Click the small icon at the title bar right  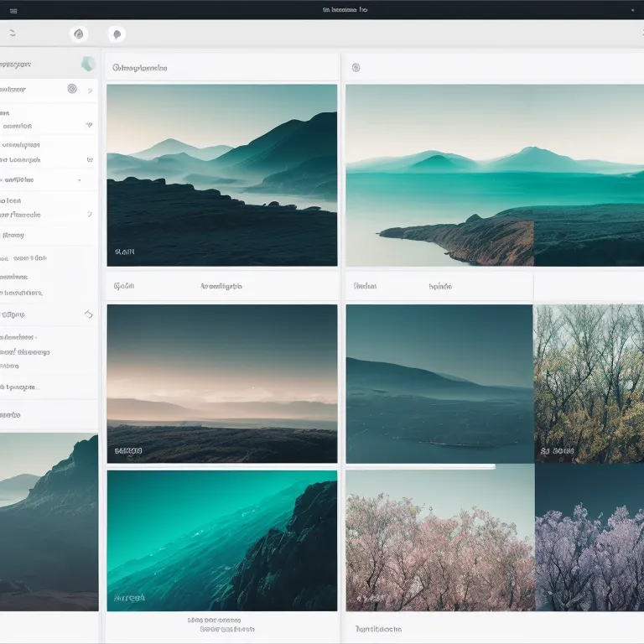point(631,10)
